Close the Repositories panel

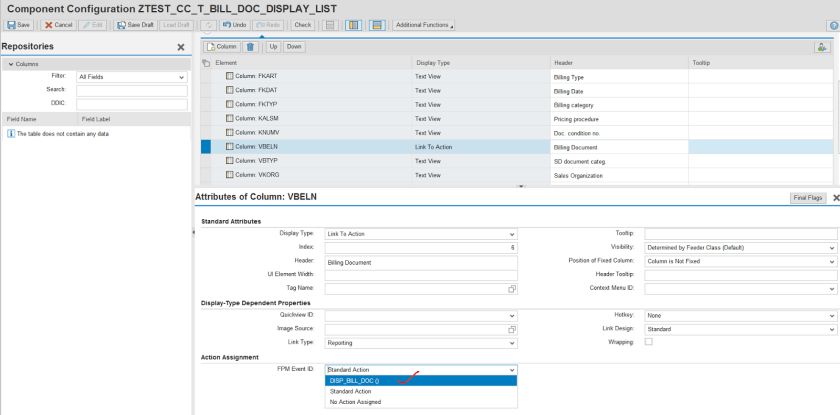[x=181, y=47]
